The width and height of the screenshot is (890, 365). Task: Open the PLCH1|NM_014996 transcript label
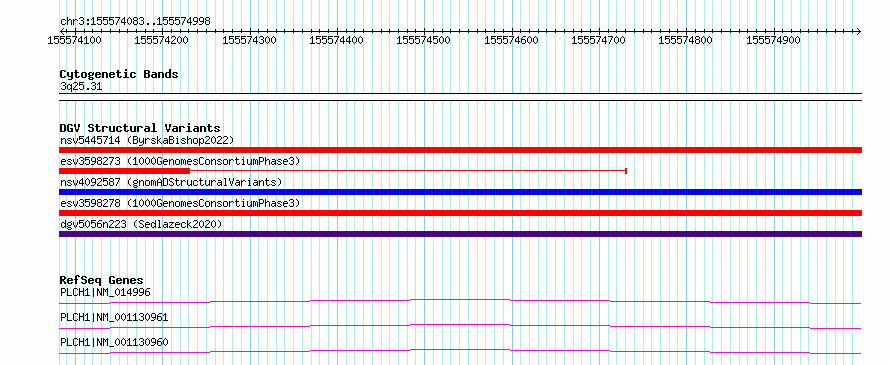[105, 292]
